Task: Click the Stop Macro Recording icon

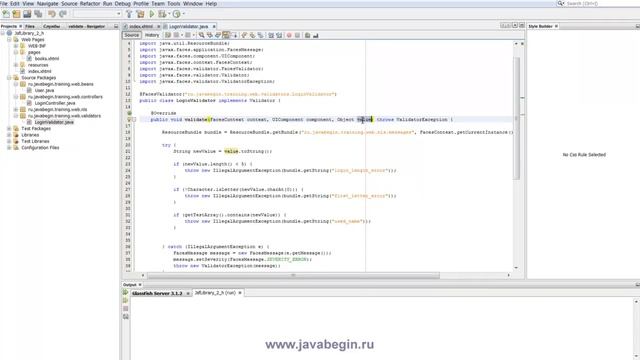Action: pos(297,36)
